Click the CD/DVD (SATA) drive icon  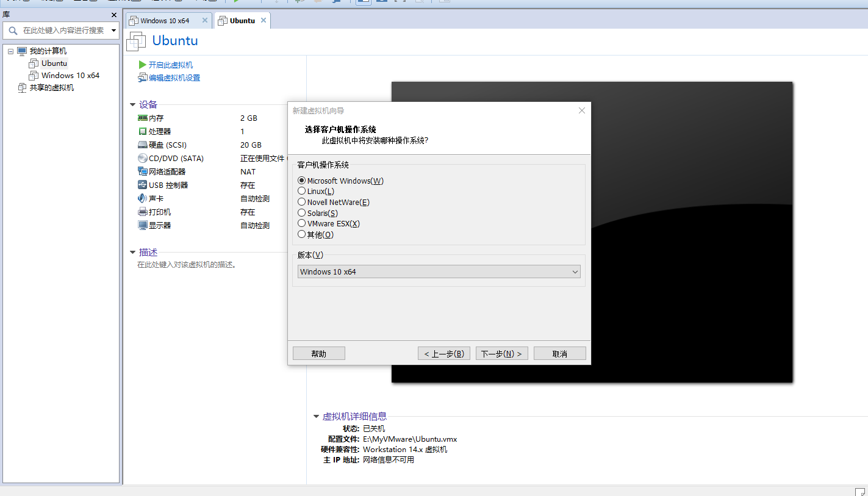tap(143, 158)
